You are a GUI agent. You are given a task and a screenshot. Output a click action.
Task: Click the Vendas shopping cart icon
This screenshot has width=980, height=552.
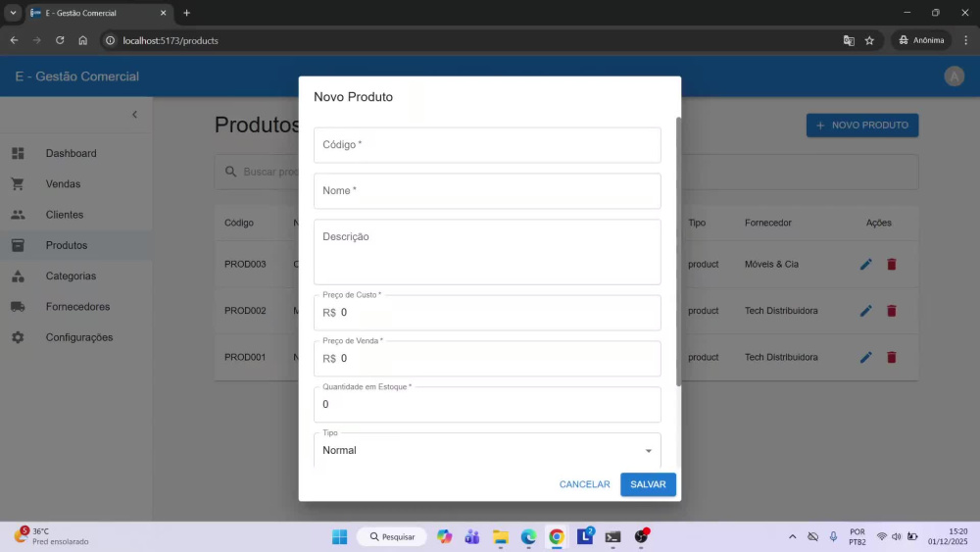[18, 183]
